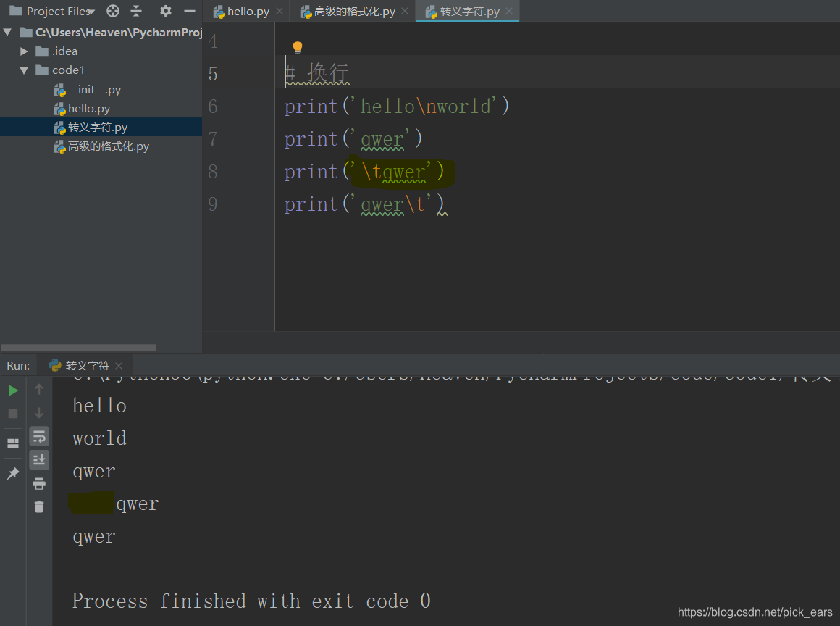
Task: Click 'Process finished with exit code 0' text
Action: pos(251,601)
